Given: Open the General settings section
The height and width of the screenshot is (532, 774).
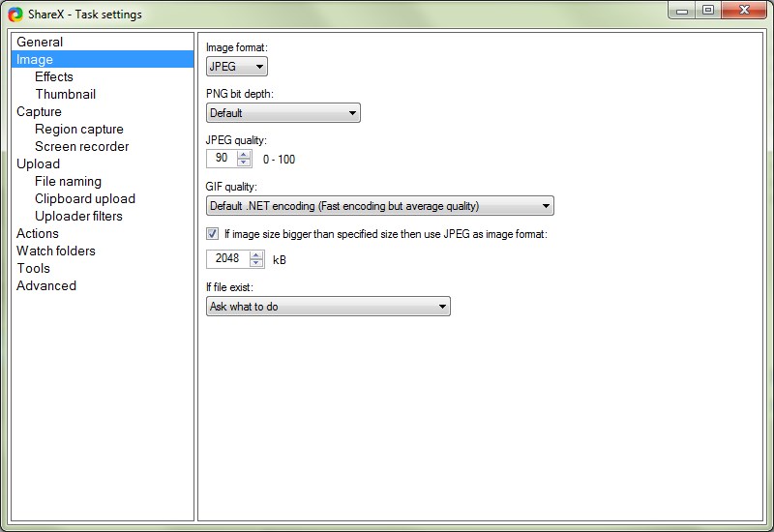Looking at the screenshot, I should tap(103, 42).
